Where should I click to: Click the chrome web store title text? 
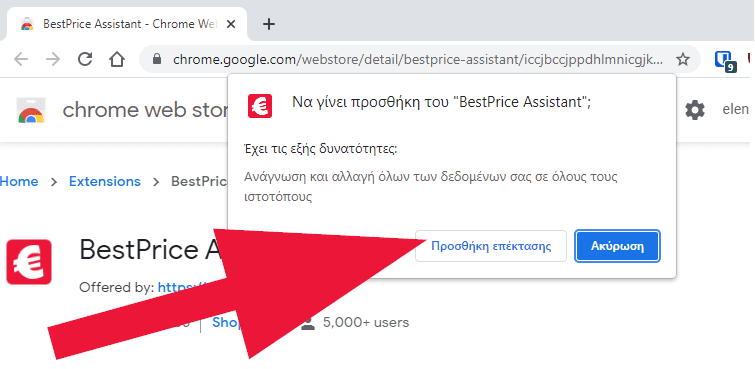[145, 110]
